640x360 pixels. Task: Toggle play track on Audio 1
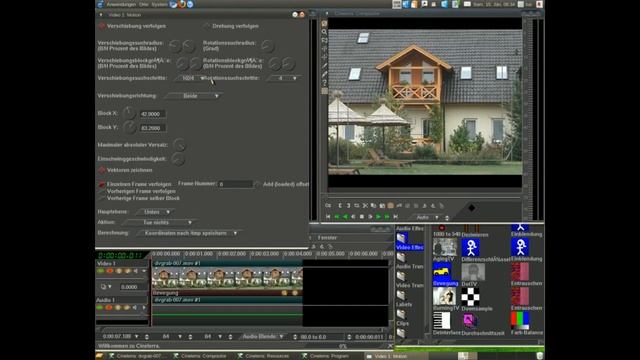pyautogui.click(x=100, y=307)
